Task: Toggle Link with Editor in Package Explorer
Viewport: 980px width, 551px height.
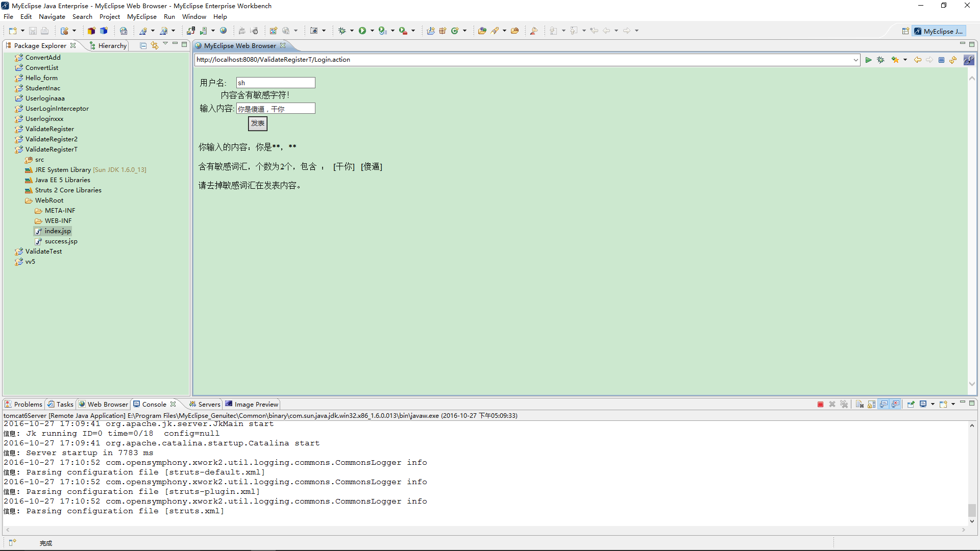Action: tap(155, 46)
